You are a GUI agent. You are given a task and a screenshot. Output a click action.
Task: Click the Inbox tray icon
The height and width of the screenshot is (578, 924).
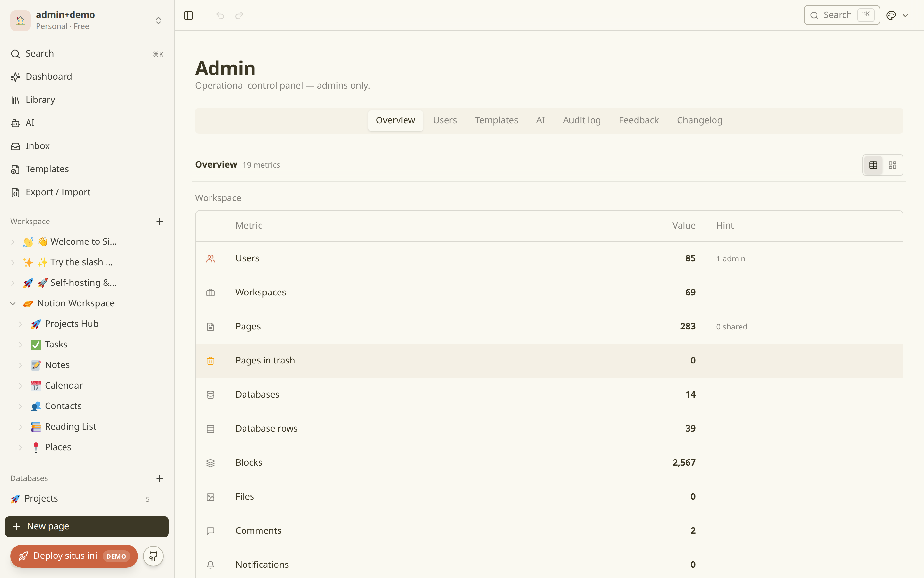click(15, 146)
